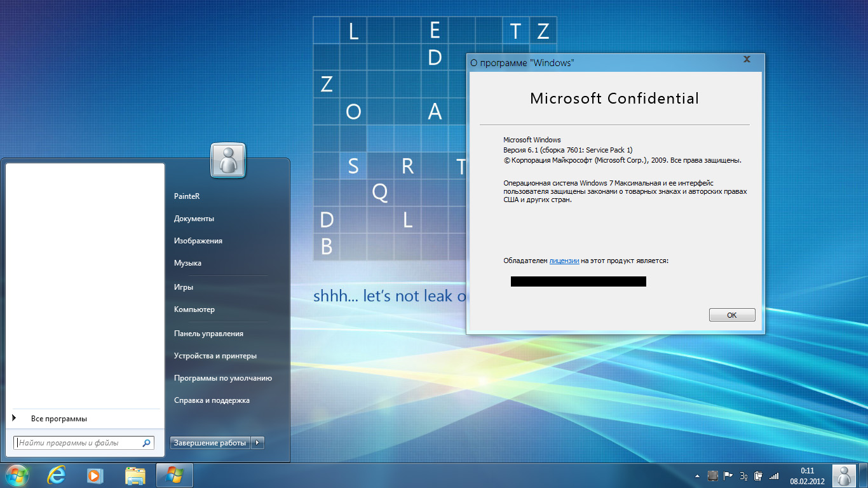Click the keyboard tray icon

(x=713, y=475)
